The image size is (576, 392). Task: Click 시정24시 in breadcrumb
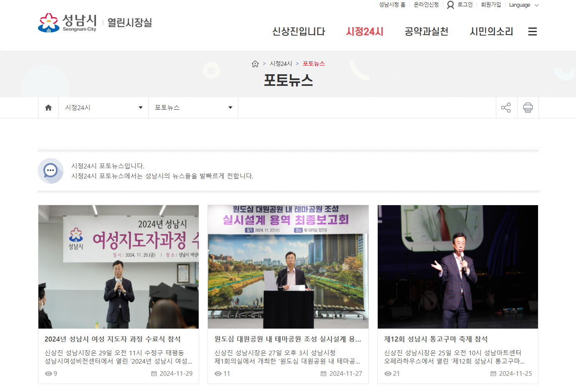(281, 64)
